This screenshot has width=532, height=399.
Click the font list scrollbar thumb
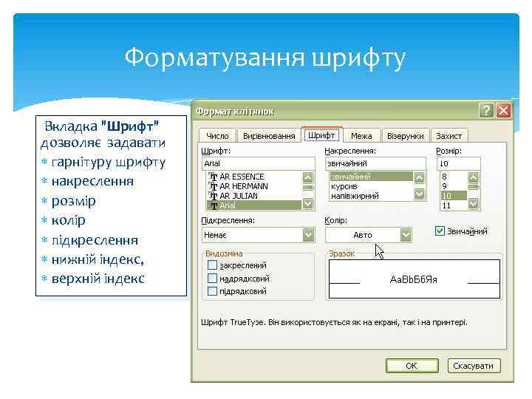point(307,187)
